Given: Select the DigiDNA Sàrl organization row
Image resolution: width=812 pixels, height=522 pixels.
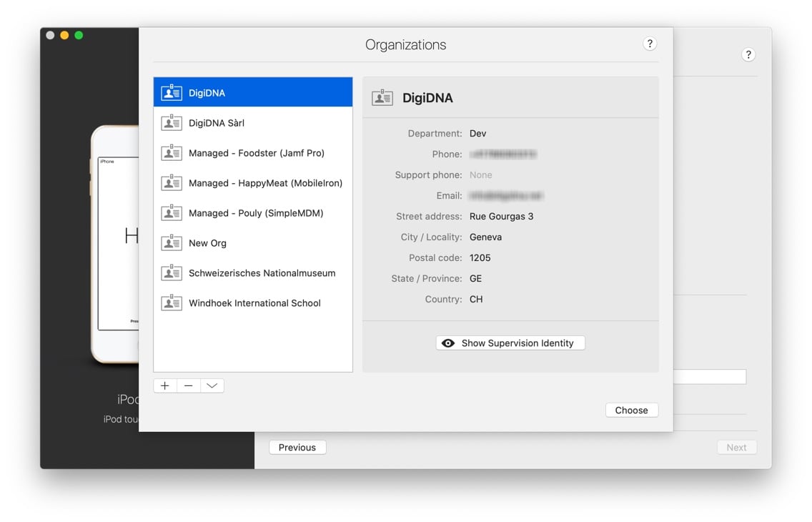Looking at the screenshot, I should pyautogui.click(x=253, y=123).
